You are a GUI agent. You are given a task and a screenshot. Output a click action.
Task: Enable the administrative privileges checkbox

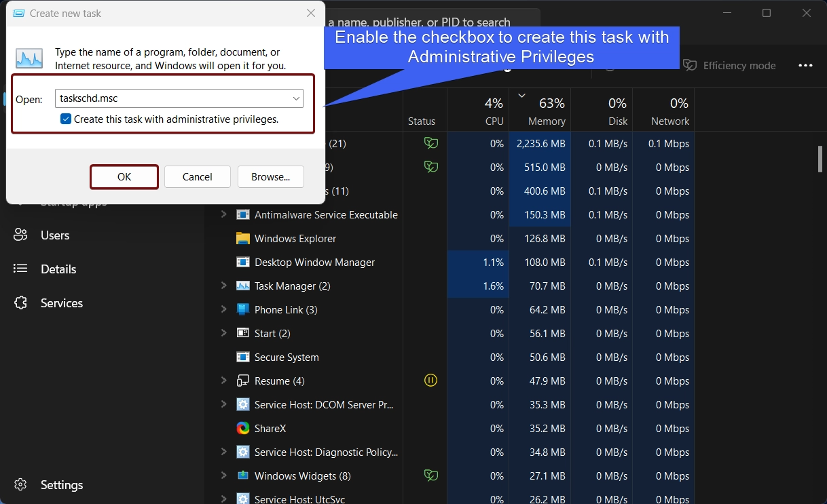click(x=66, y=119)
